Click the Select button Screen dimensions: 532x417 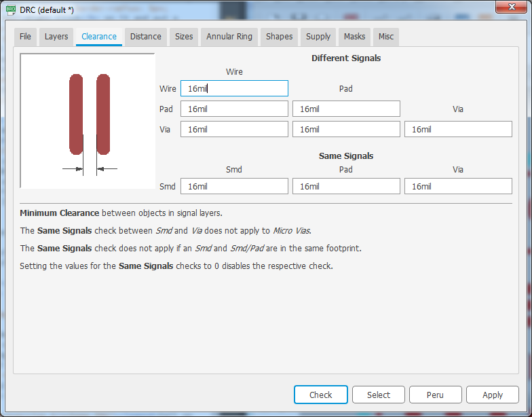tap(379, 395)
